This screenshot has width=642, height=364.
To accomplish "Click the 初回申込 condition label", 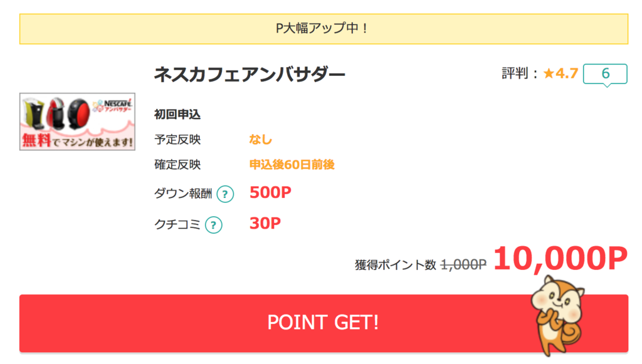I will (x=177, y=115).
